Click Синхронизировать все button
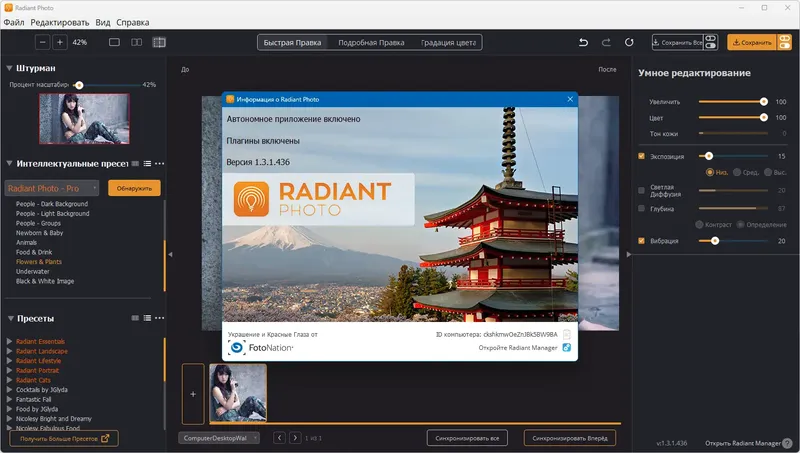Screen dimensions: 800x453 [467, 438]
